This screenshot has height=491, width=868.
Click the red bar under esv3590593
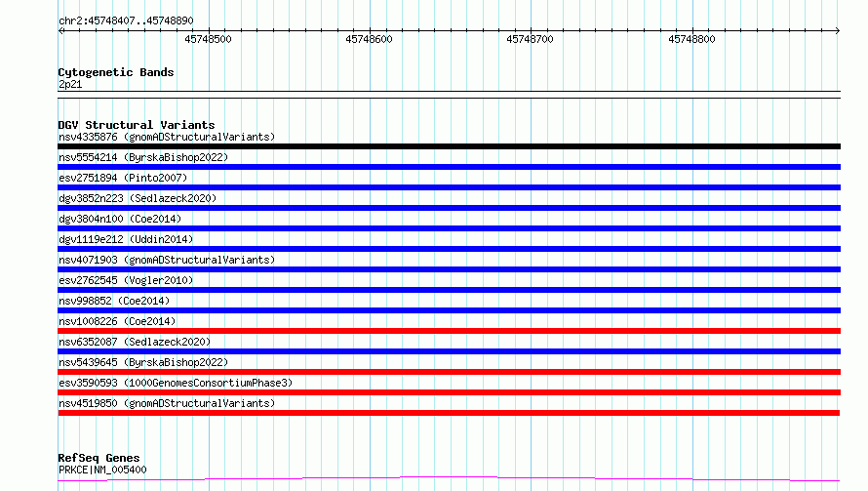click(x=449, y=392)
